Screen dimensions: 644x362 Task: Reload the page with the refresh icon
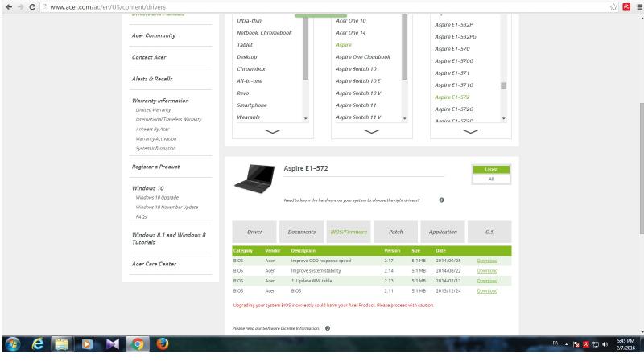coord(32,7)
